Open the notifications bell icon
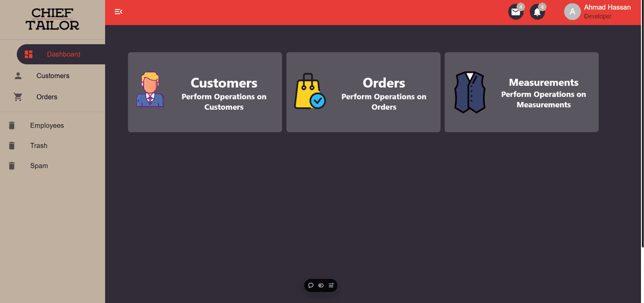 click(537, 12)
